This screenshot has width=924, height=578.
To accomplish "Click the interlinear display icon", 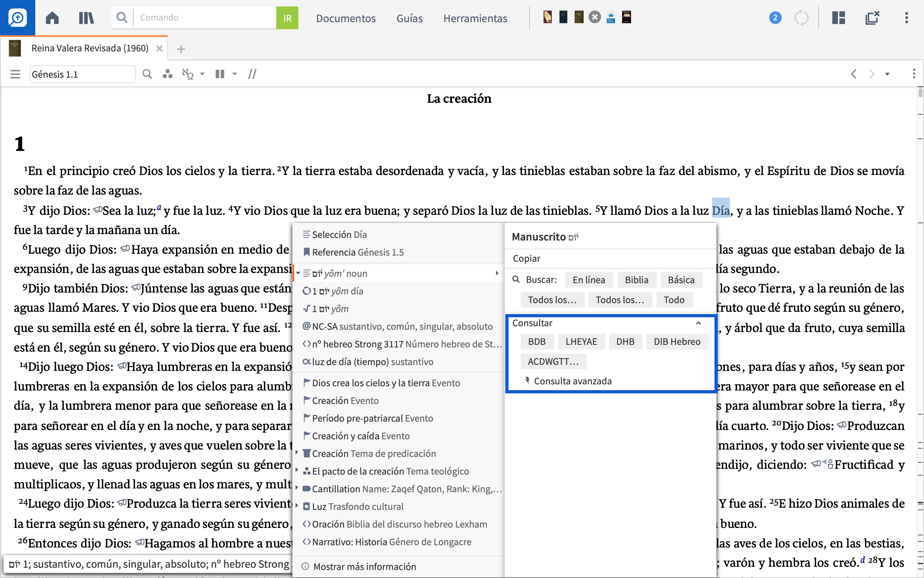I will (188, 74).
